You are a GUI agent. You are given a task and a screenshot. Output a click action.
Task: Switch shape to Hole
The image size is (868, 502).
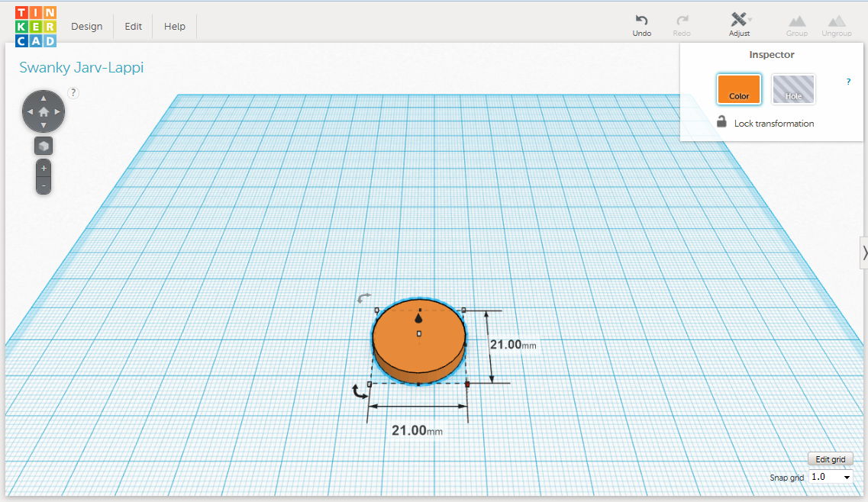[793, 89]
